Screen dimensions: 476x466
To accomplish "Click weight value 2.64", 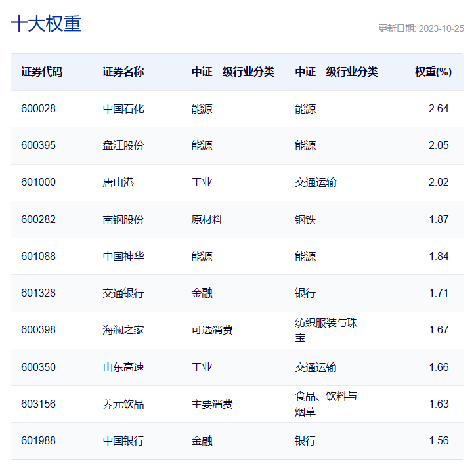I will pos(439,108).
